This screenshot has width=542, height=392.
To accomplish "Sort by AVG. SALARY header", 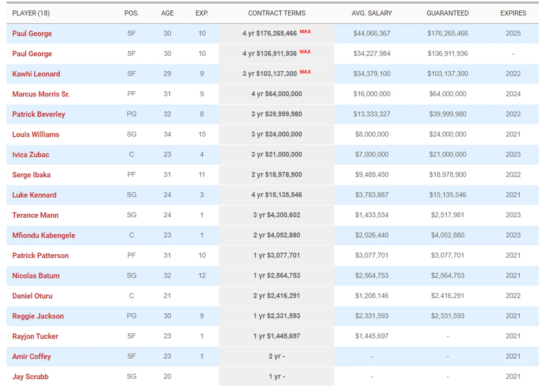I will 372,13.
